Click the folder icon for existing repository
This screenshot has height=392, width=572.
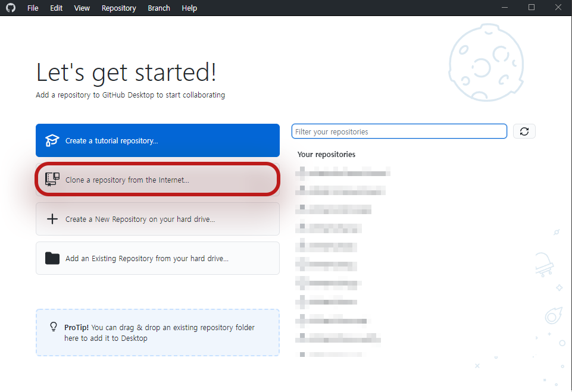tap(52, 258)
